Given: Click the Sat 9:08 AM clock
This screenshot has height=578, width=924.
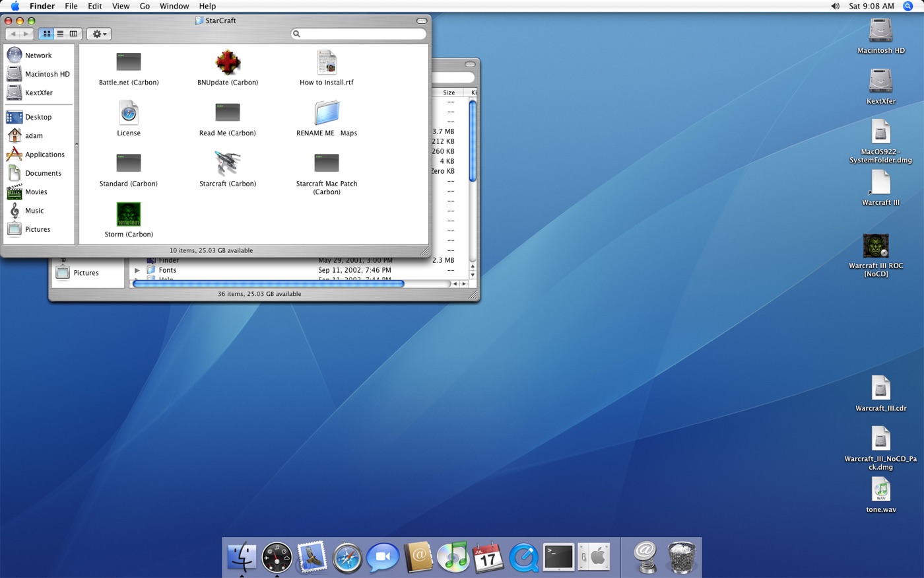Looking at the screenshot, I should click(871, 6).
